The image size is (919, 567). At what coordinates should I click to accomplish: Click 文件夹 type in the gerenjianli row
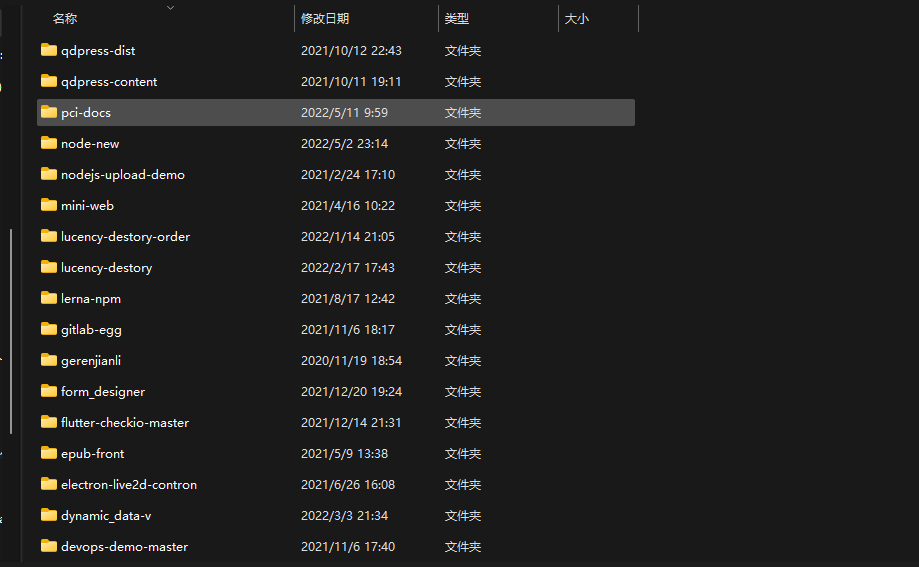[462, 361]
